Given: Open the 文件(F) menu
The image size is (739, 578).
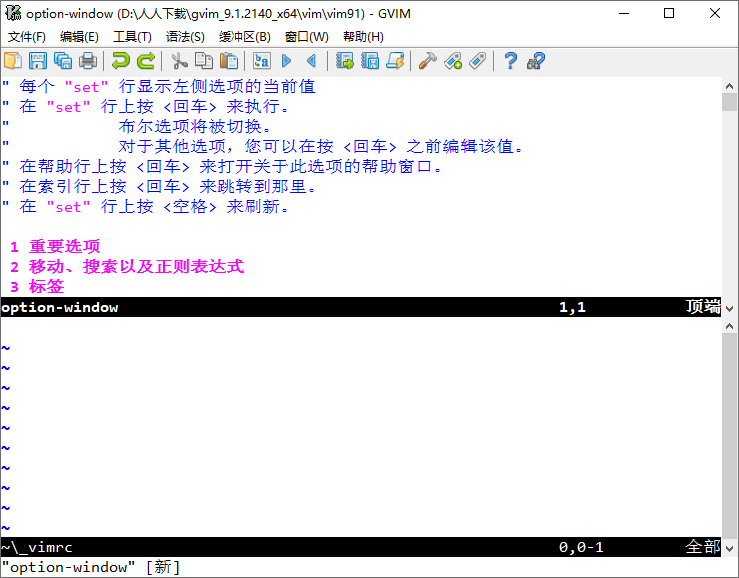Looking at the screenshot, I should click(27, 37).
